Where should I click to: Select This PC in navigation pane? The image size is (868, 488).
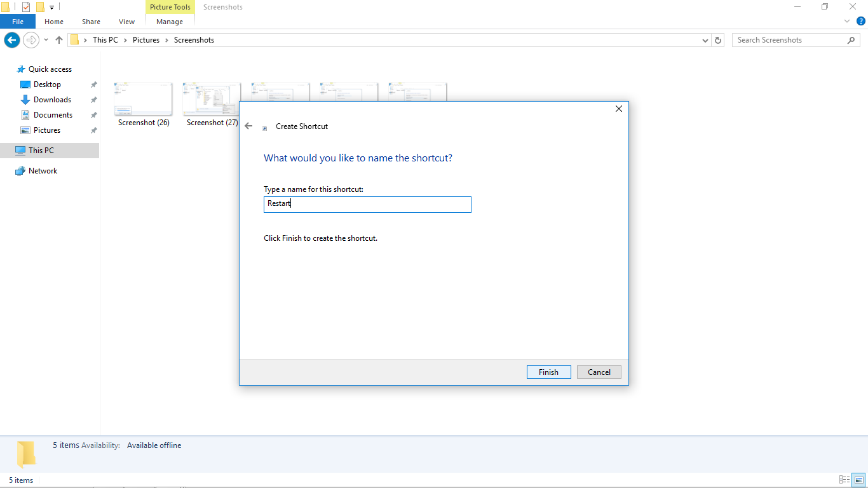[41, 151]
